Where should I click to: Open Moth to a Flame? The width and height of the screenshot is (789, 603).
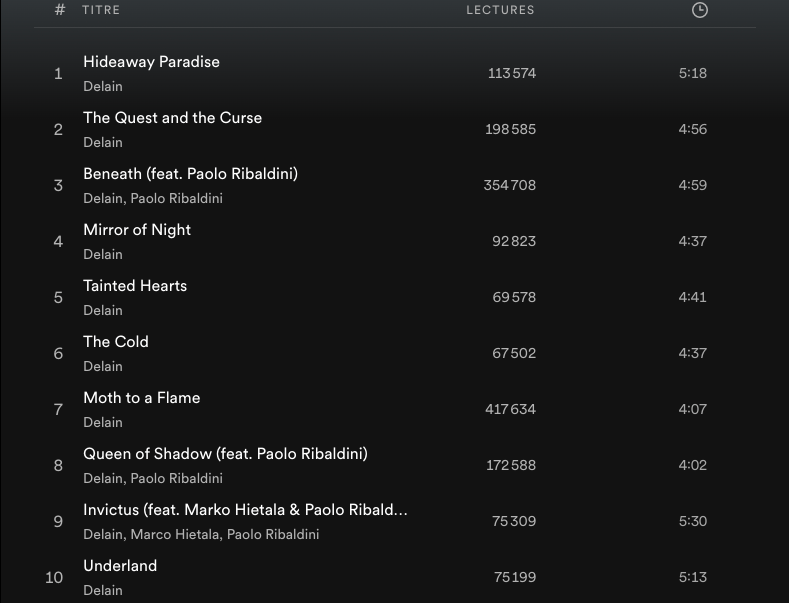point(141,398)
